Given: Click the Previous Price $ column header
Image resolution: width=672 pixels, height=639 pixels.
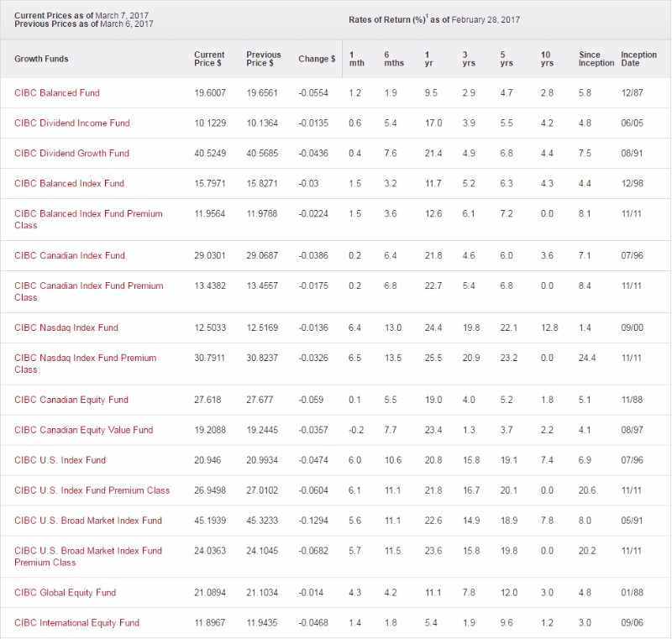Looking at the screenshot, I should point(264,59).
